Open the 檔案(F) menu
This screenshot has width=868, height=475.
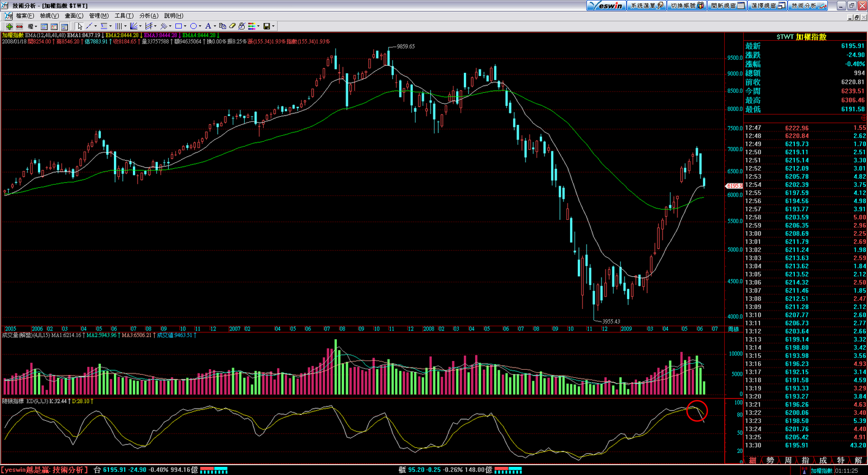25,16
